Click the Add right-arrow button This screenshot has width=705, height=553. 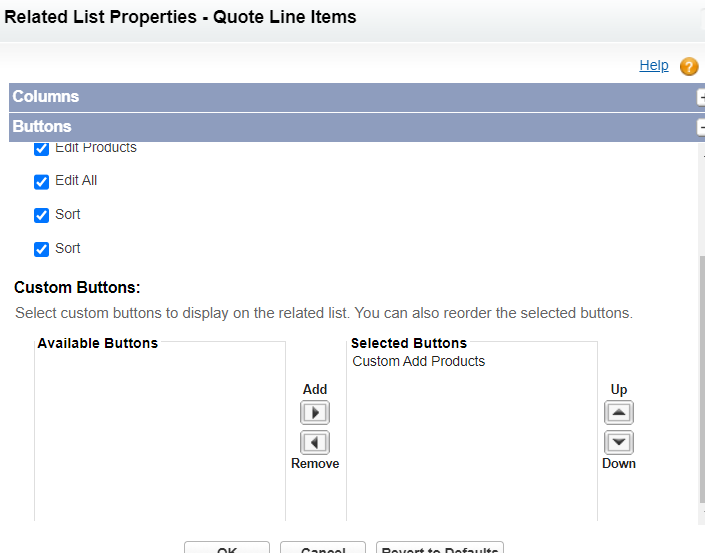(x=315, y=413)
